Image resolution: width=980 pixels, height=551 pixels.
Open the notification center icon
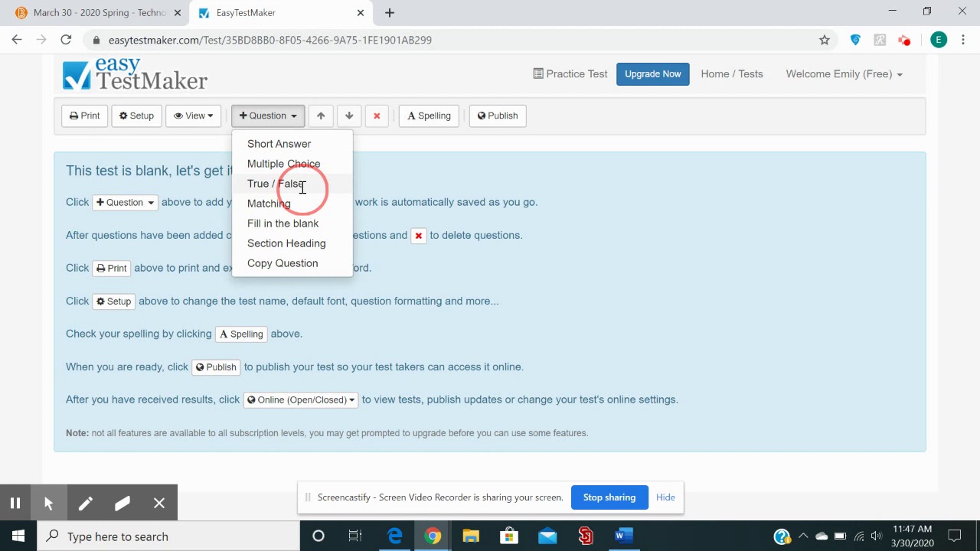pyautogui.click(x=955, y=536)
